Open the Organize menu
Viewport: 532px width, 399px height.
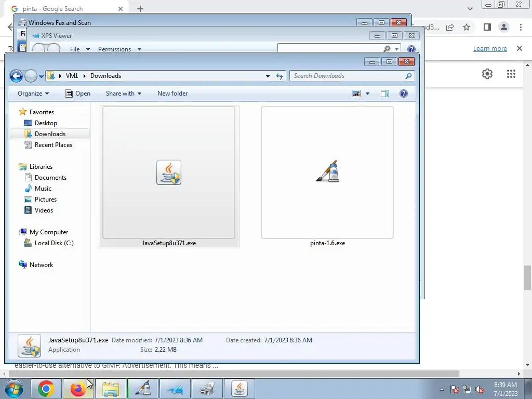point(33,94)
